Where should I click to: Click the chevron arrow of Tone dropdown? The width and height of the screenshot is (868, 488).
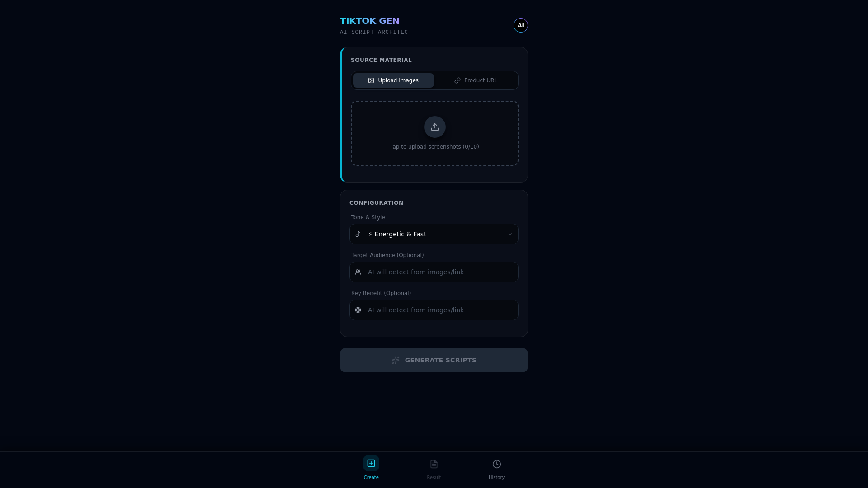tap(510, 234)
